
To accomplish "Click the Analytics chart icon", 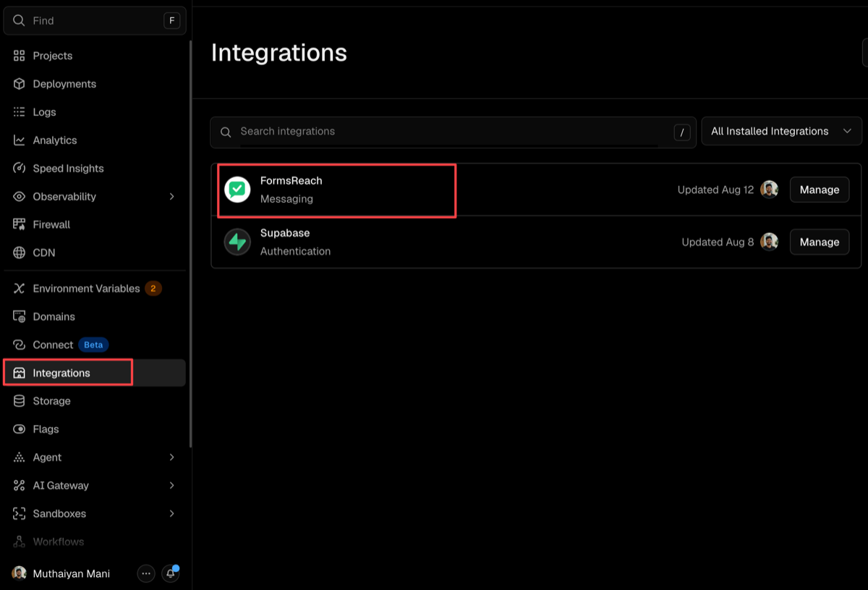I will pyautogui.click(x=20, y=140).
